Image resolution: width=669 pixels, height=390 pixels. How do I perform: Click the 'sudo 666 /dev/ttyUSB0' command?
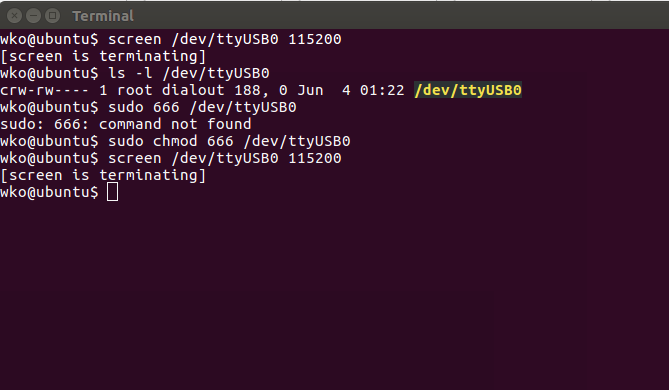click(x=202, y=107)
